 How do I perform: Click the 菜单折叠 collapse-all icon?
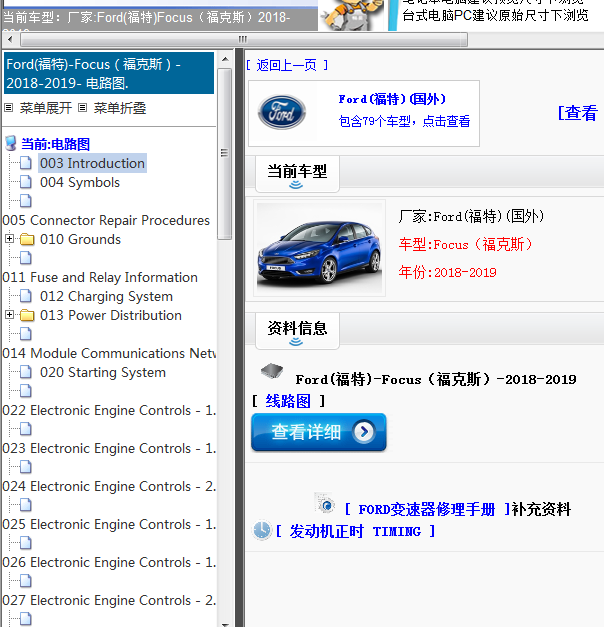82,108
